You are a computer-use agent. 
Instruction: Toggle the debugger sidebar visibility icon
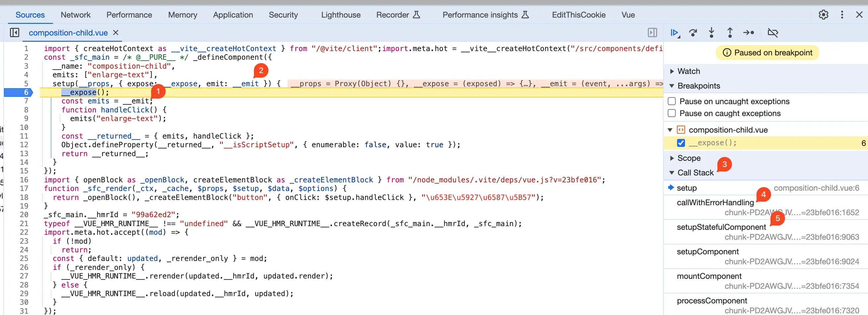pos(652,33)
